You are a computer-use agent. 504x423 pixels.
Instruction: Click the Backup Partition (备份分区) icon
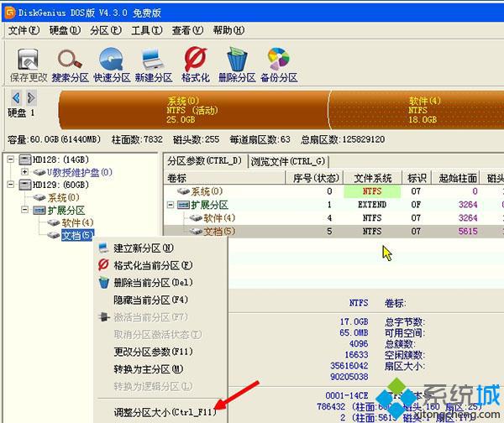[x=279, y=59]
